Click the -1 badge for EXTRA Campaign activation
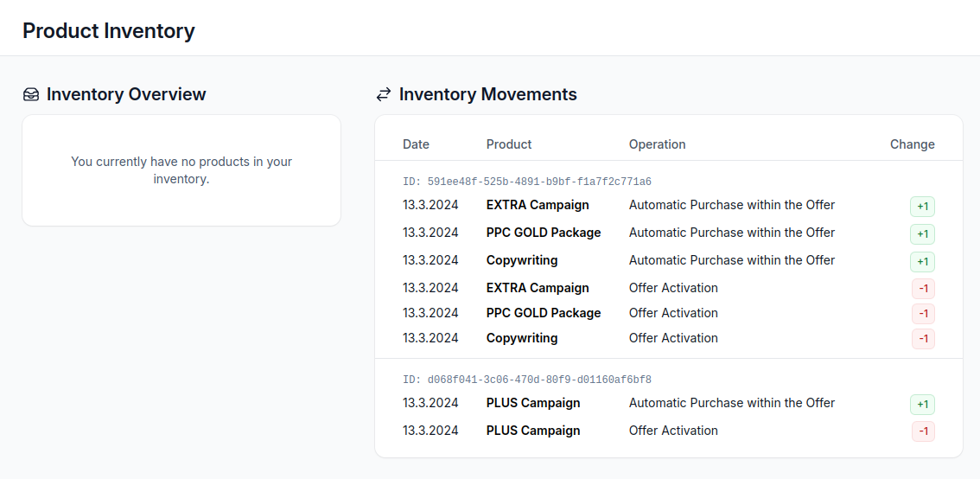The height and width of the screenshot is (479, 980). (x=923, y=289)
